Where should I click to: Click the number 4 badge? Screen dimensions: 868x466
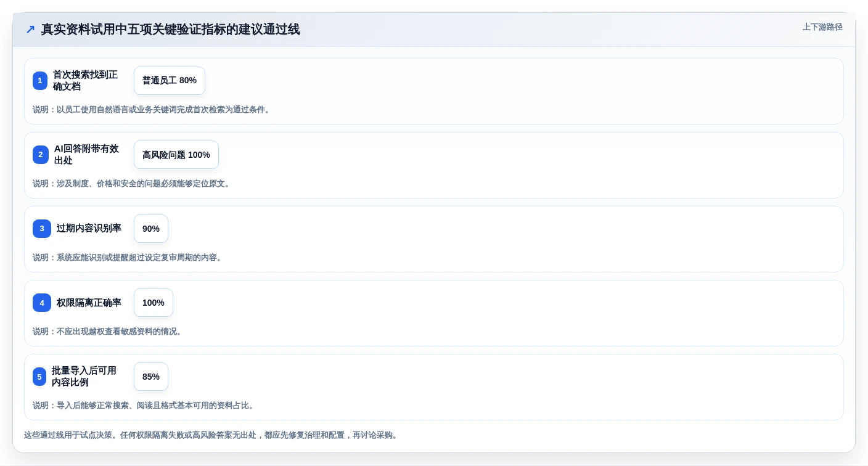[42, 303]
